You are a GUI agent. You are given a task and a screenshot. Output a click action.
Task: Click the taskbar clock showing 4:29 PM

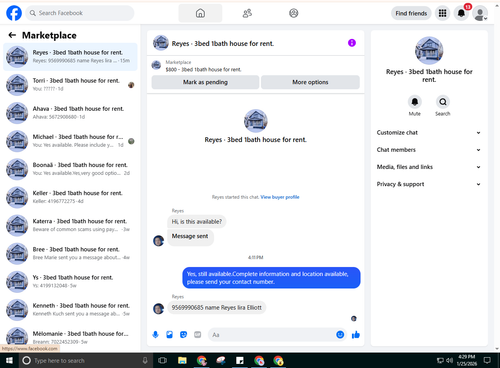click(x=467, y=360)
